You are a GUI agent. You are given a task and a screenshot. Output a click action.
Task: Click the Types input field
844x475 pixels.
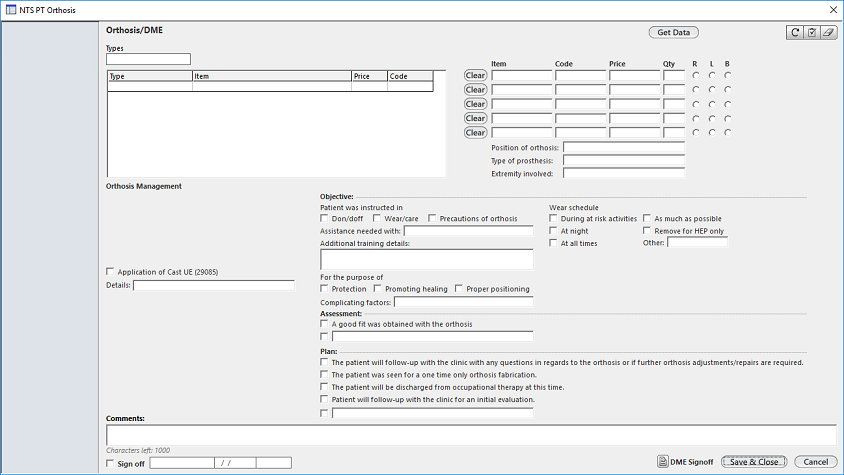coord(149,59)
